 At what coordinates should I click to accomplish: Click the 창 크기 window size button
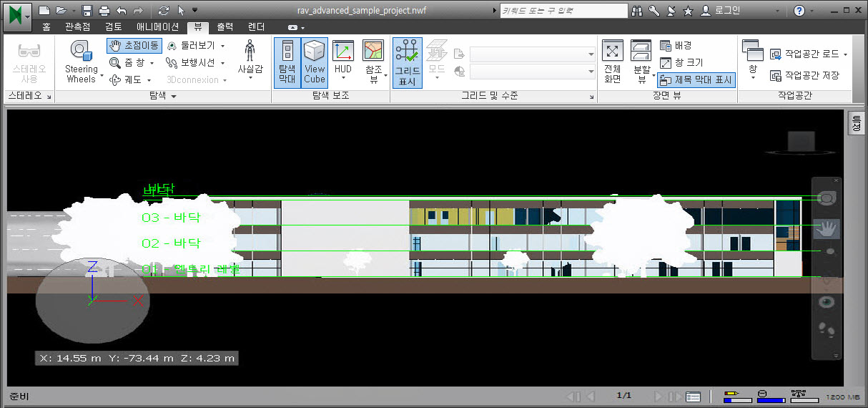(x=681, y=62)
